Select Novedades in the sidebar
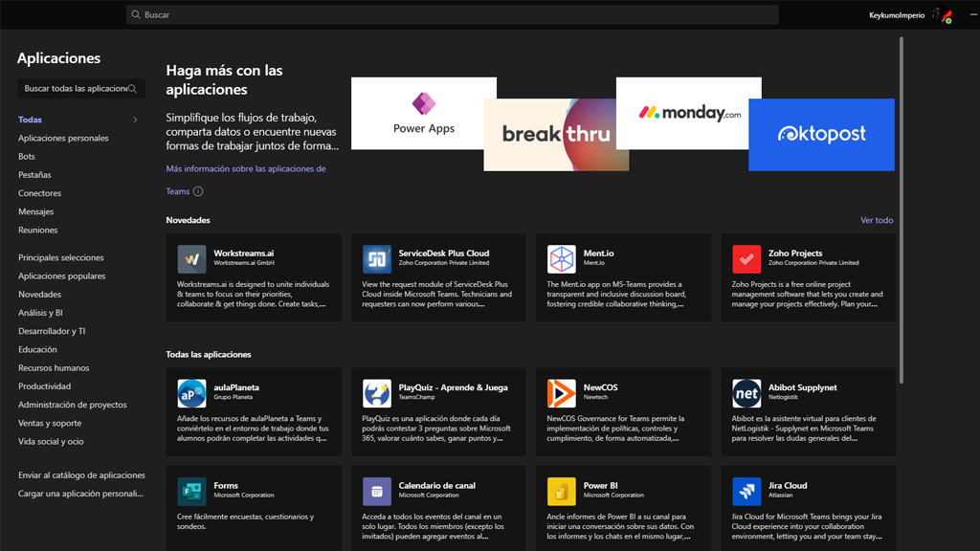This screenshot has width=980, height=551. click(x=39, y=295)
